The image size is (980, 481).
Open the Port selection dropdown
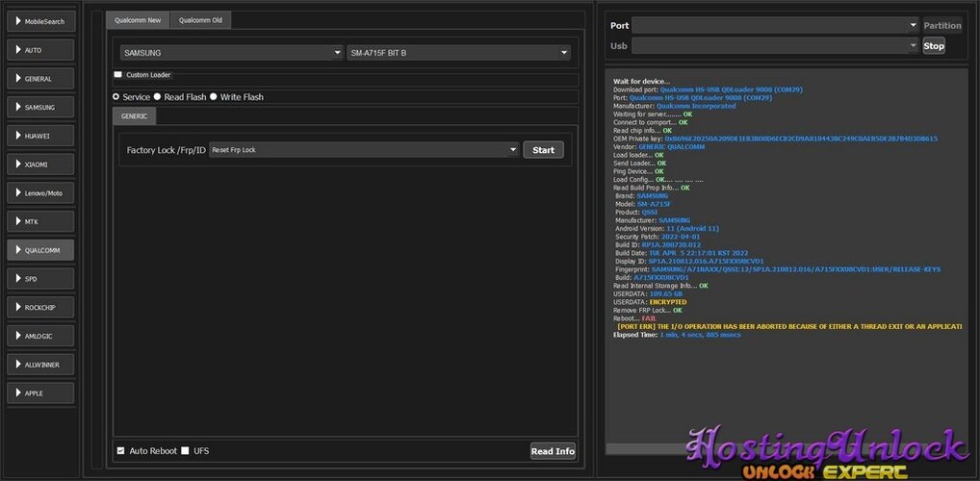point(774,26)
